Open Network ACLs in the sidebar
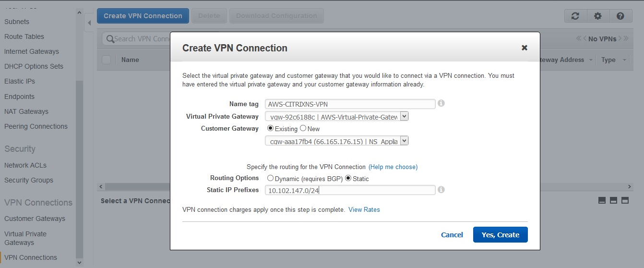The width and height of the screenshot is (644, 268). 25,165
